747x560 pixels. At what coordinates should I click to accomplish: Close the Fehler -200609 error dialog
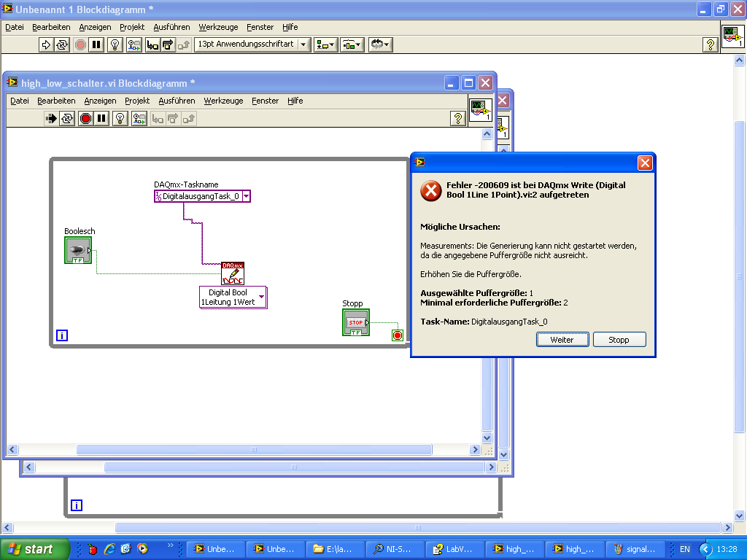(645, 163)
